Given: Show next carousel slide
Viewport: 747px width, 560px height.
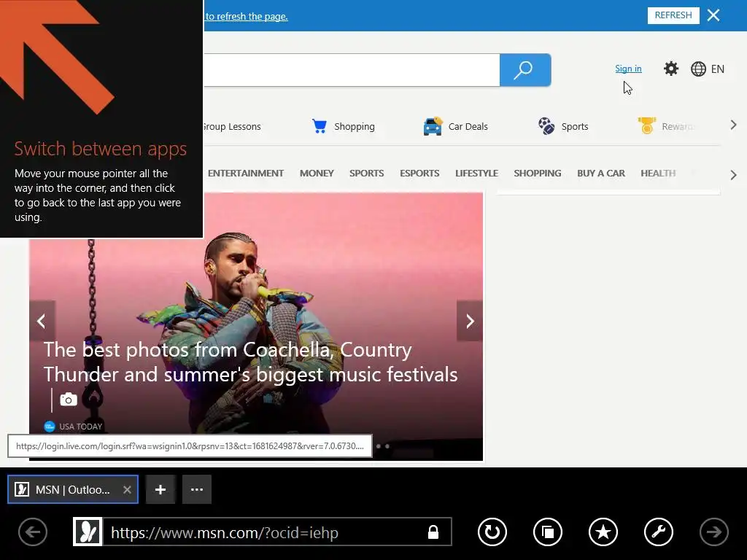Looking at the screenshot, I should 470,321.
